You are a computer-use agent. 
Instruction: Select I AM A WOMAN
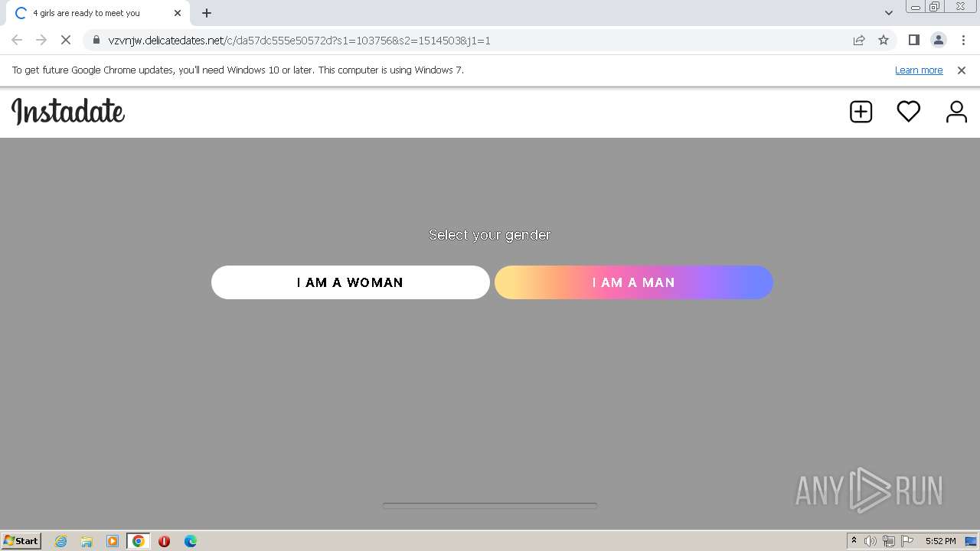[x=350, y=282]
